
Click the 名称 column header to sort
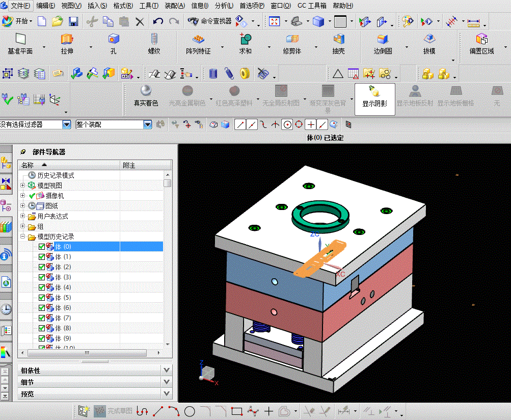point(28,165)
